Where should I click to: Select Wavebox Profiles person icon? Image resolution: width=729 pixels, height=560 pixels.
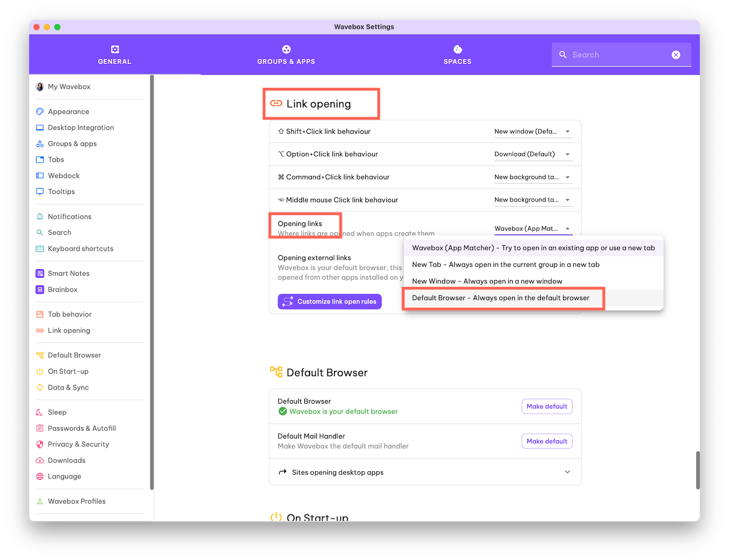[40, 501]
